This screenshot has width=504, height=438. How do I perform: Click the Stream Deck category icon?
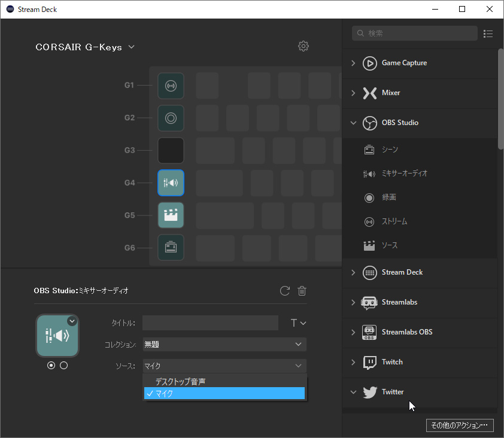370,273
